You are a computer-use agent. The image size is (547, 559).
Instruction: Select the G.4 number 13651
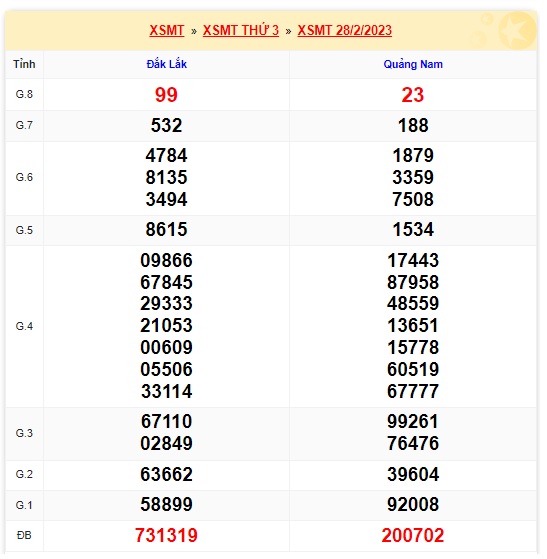pyautogui.click(x=413, y=325)
